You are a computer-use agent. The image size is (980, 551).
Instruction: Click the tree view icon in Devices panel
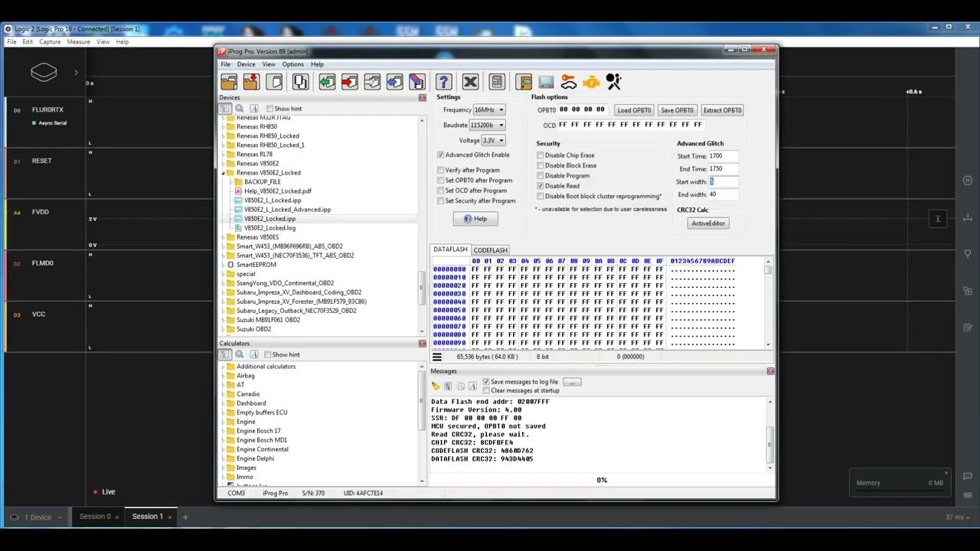point(225,109)
